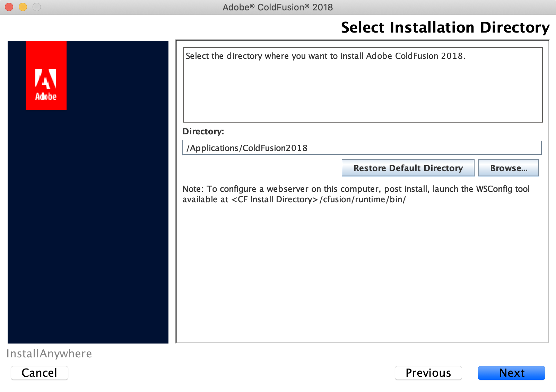Image resolution: width=556 pixels, height=392 pixels.
Task: Focus the Directory path input field
Action: tap(362, 148)
